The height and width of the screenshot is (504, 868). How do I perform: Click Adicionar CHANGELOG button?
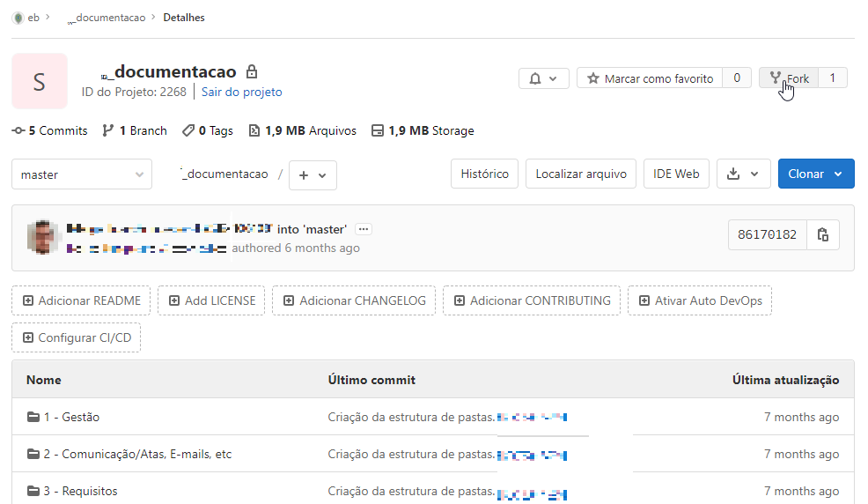click(354, 300)
